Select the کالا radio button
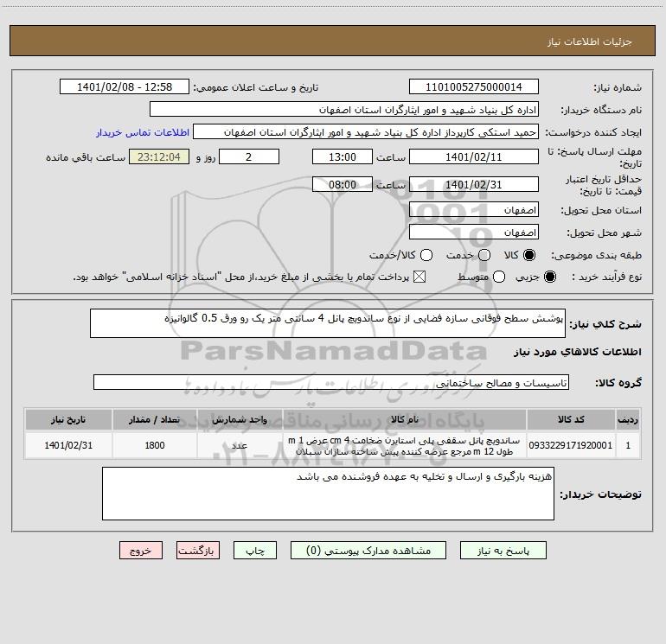Screen dimensions: 666x644 [x=529, y=255]
